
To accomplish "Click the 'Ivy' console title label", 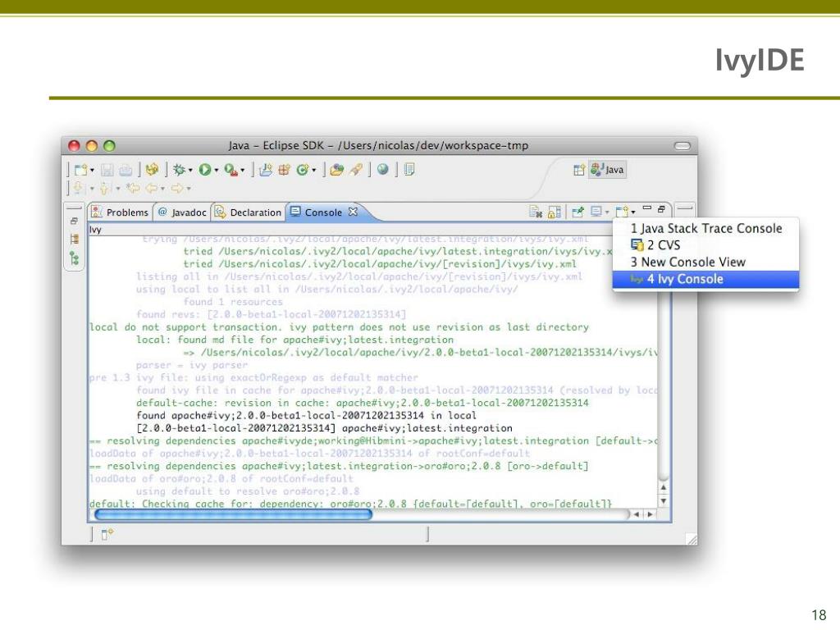I will tap(95, 230).
